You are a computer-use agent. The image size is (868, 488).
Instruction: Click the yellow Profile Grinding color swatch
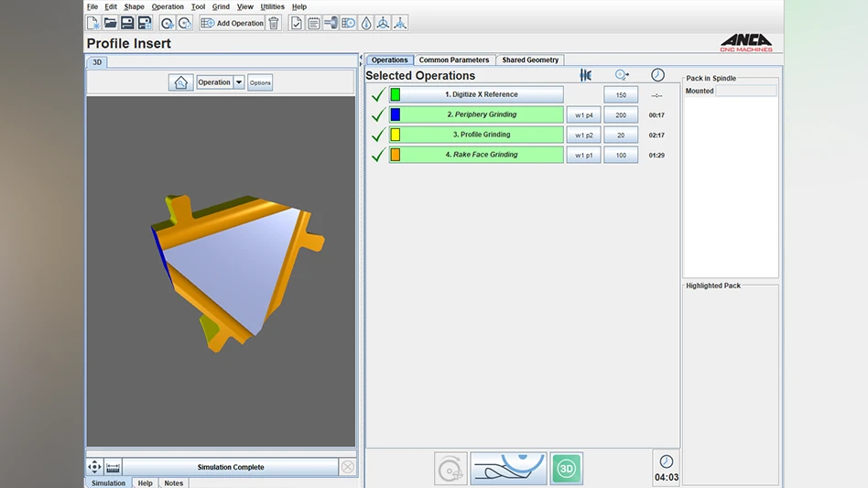coord(396,136)
